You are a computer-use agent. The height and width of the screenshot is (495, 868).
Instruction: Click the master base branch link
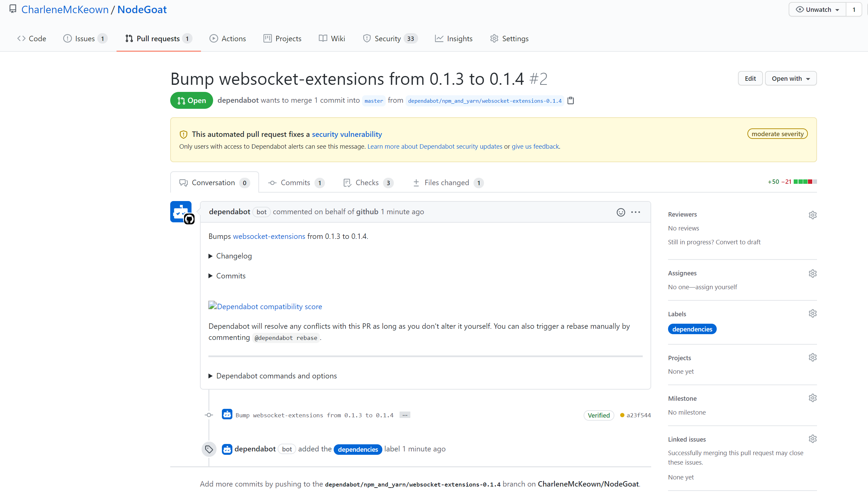(x=373, y=101)
